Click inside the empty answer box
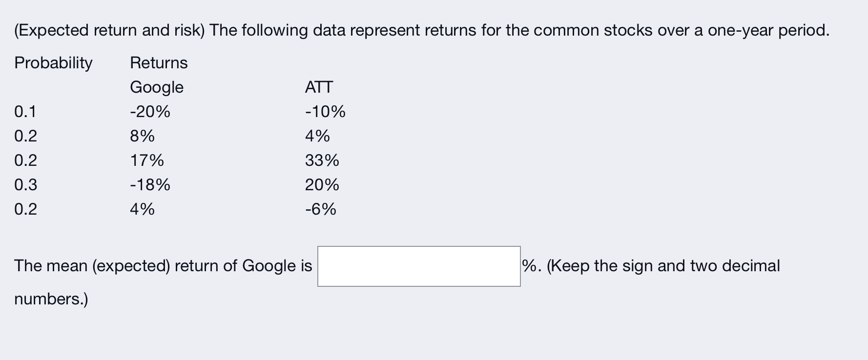Viewport: 868px width, 360px height. (418, 266)
